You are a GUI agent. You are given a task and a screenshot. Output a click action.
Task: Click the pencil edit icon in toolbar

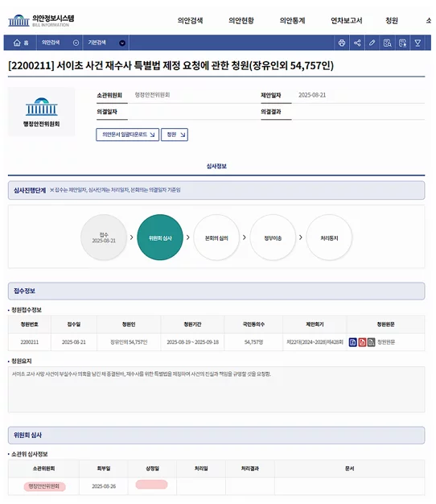[372, 43]
